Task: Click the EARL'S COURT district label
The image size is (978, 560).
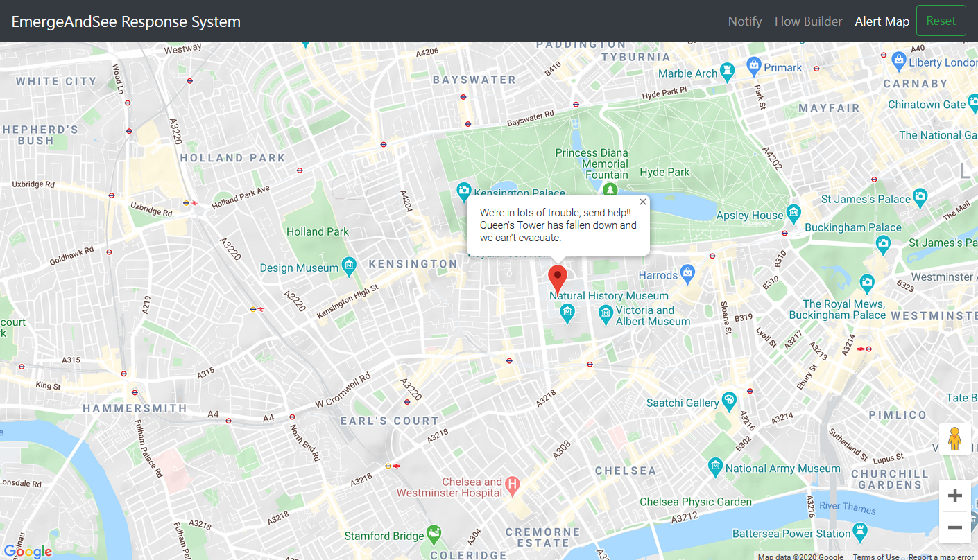Action: coord(390,421)
